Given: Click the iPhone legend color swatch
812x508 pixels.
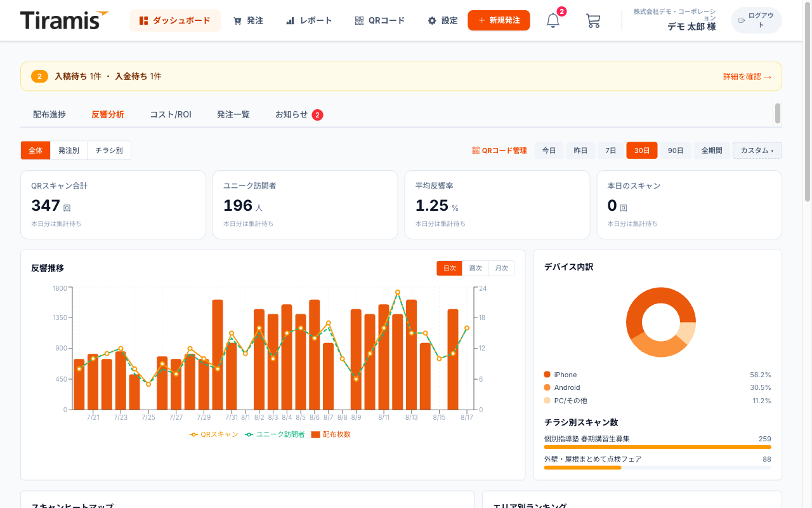Looking at the screenshot, I should point(547,375).
